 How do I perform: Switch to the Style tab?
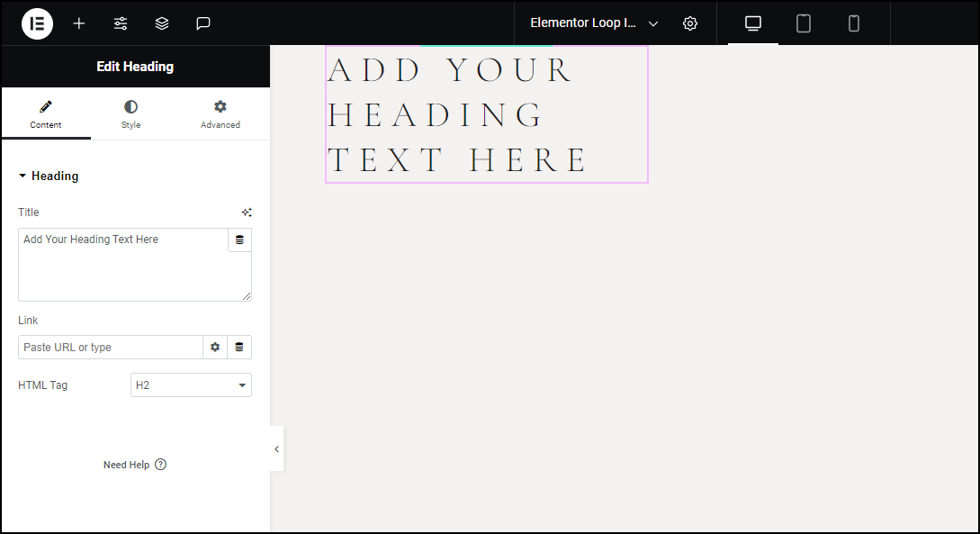(x=130, y=114)
